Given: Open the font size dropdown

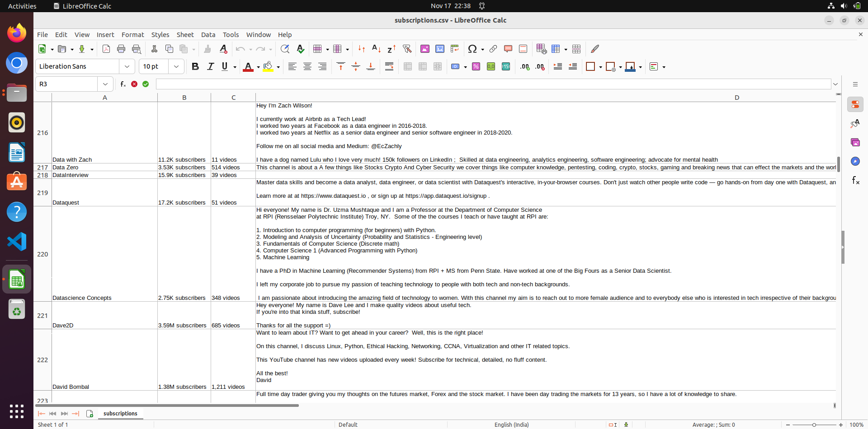Looking at the screenshot, I should tap(176, 66).
